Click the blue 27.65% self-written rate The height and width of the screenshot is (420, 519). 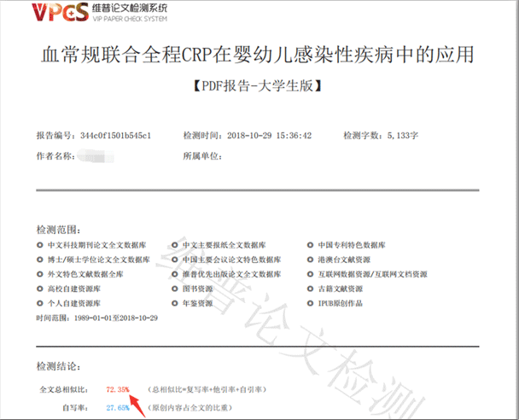pos(118,409)
